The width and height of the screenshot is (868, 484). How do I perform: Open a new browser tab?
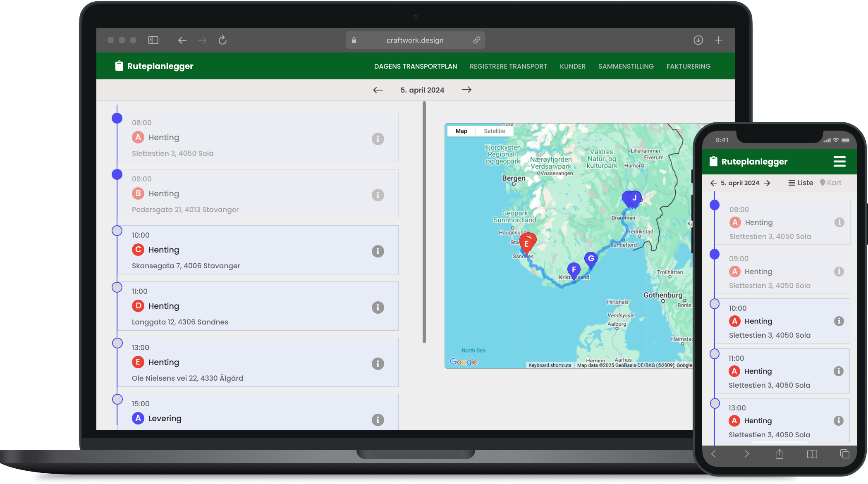click(x=718, y=40)
